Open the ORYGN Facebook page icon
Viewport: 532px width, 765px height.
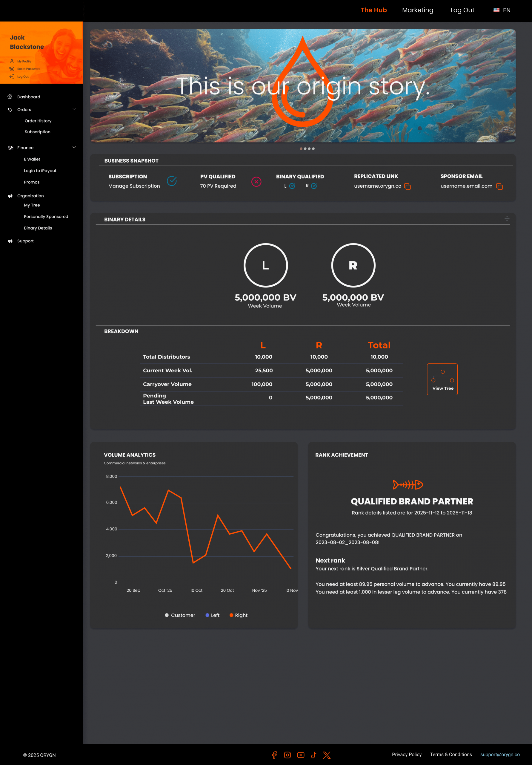click(x=274, y=755)
